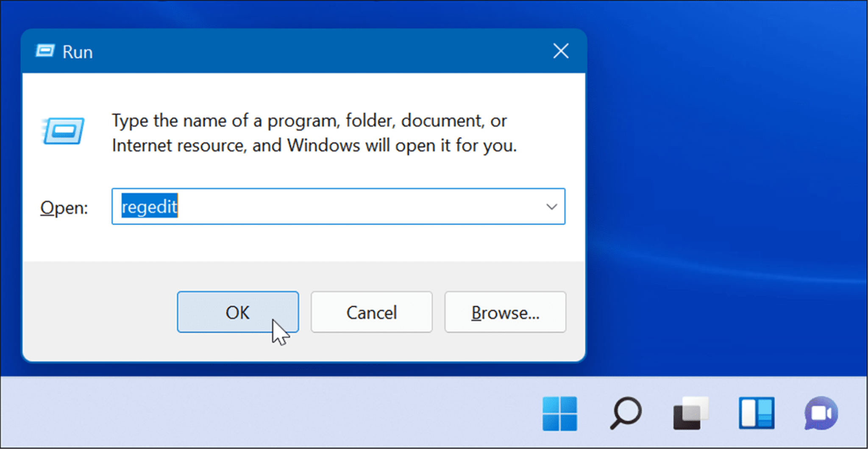This screenshot has height=449, width=868.
Task: Dismiss the dialog with Cancel
Action: pos(371,312)
